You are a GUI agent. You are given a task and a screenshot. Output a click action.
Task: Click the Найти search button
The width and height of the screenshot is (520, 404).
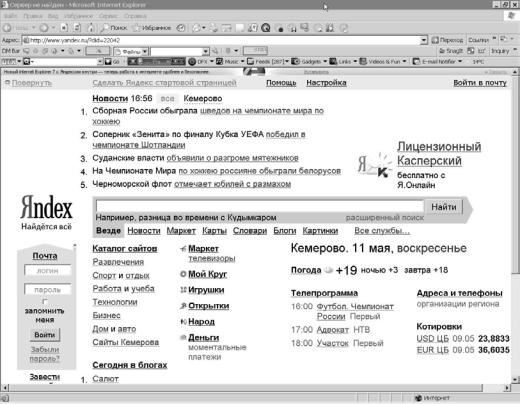(444, 207)
